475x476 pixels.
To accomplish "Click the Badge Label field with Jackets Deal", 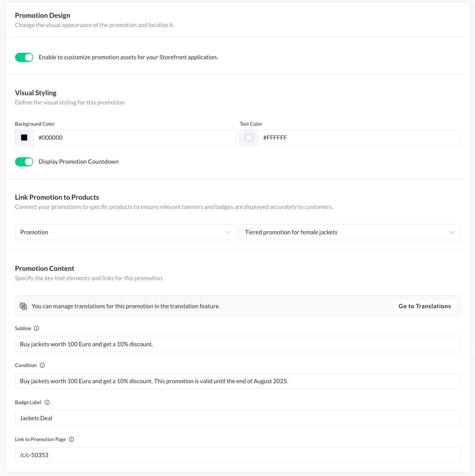I will coord(237,418).
